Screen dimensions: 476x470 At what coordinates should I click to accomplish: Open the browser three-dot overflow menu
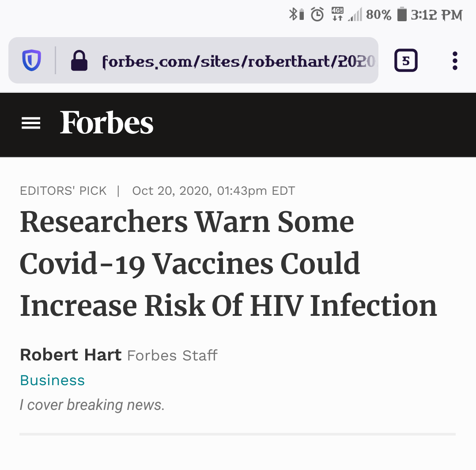455,61
